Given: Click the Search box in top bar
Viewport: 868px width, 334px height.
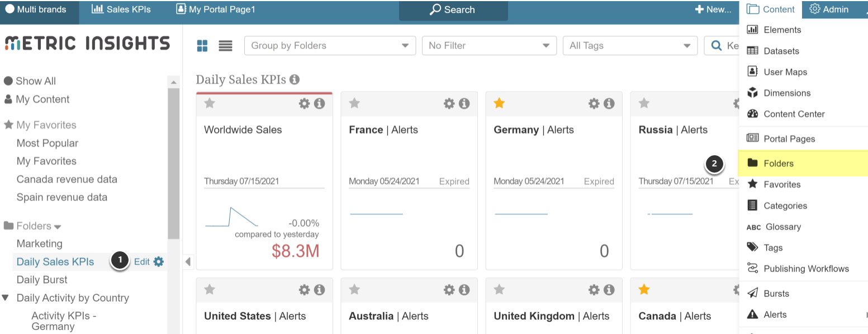Looking at the screenshot, I should pyautogui.click(x=453, y=10).
